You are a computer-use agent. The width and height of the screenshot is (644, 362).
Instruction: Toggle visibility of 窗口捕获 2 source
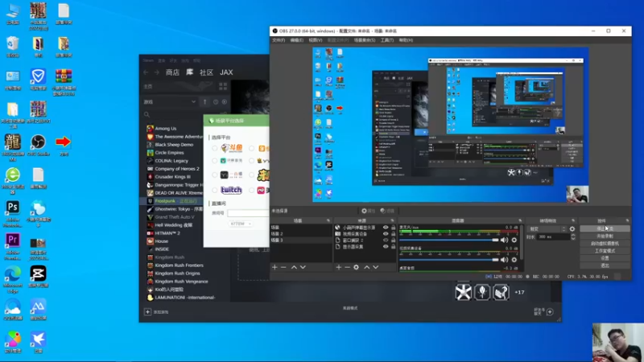coord(386,241)
